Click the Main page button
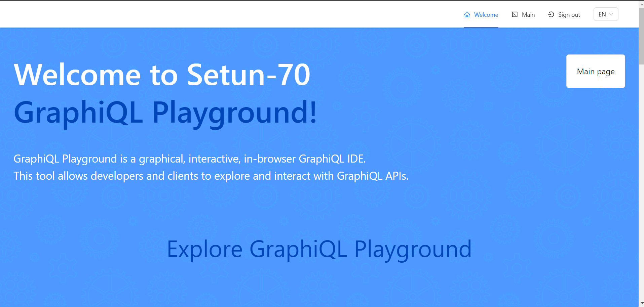Image resolution: width=644 pixels, height=307 pixels. point(596,71)
